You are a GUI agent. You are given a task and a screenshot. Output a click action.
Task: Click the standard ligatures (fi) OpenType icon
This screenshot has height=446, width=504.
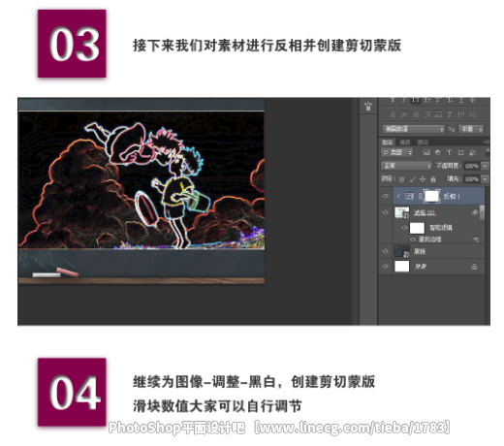point(393,114)
